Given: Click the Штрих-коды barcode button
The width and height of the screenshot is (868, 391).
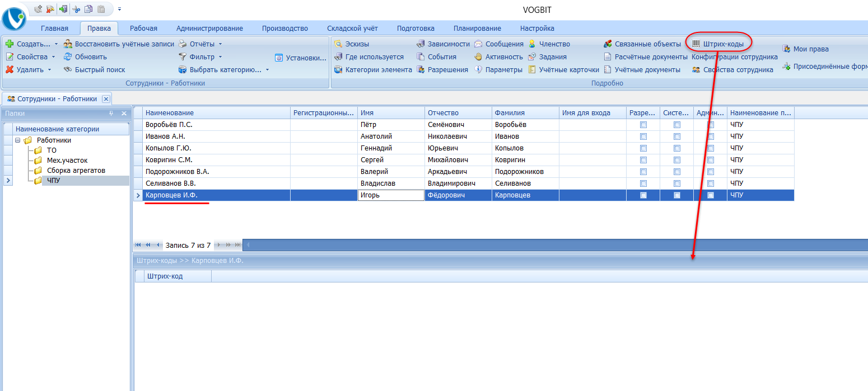Looking at the screenshot, I should 718,44.
